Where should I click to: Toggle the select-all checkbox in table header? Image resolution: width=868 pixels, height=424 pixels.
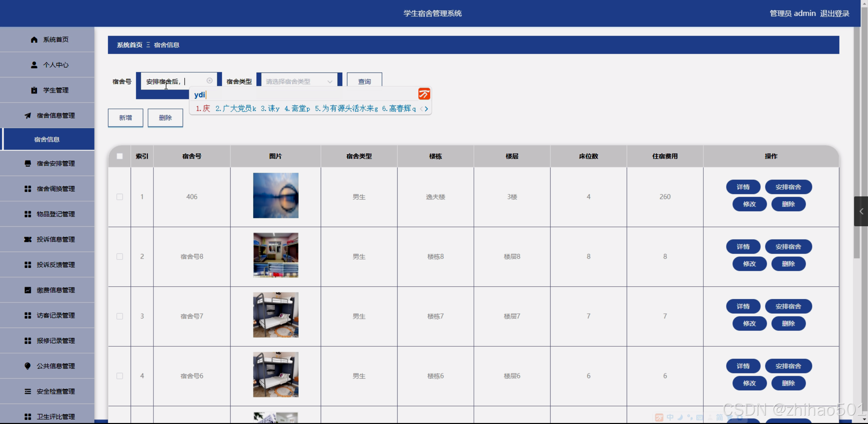pyautogui.click(x=120, y=156)
